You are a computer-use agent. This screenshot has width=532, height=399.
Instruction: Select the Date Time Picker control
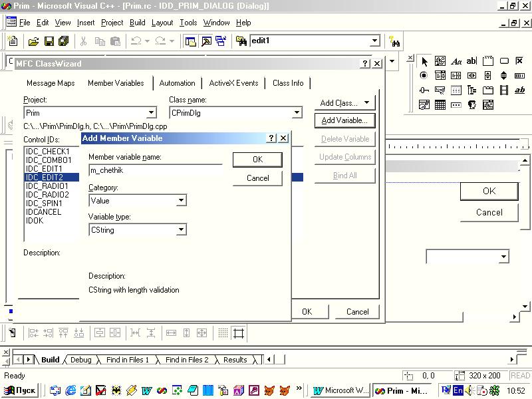[424, 105]
